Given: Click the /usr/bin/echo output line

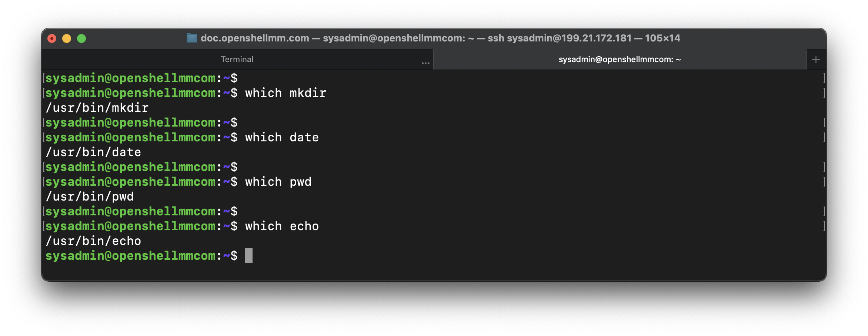Looking at the screenshot, I should [x=93, y=241].
